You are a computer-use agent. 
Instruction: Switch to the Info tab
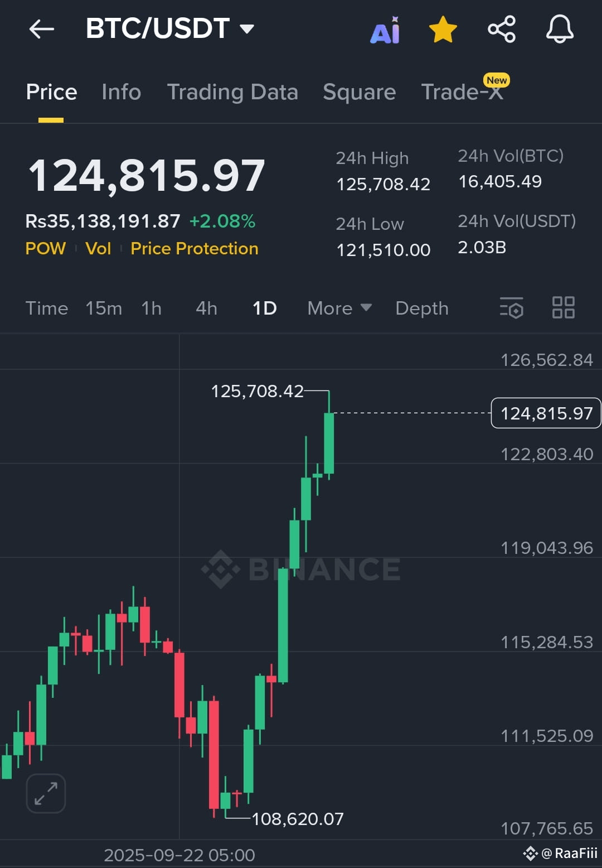[x=121, y=92]
